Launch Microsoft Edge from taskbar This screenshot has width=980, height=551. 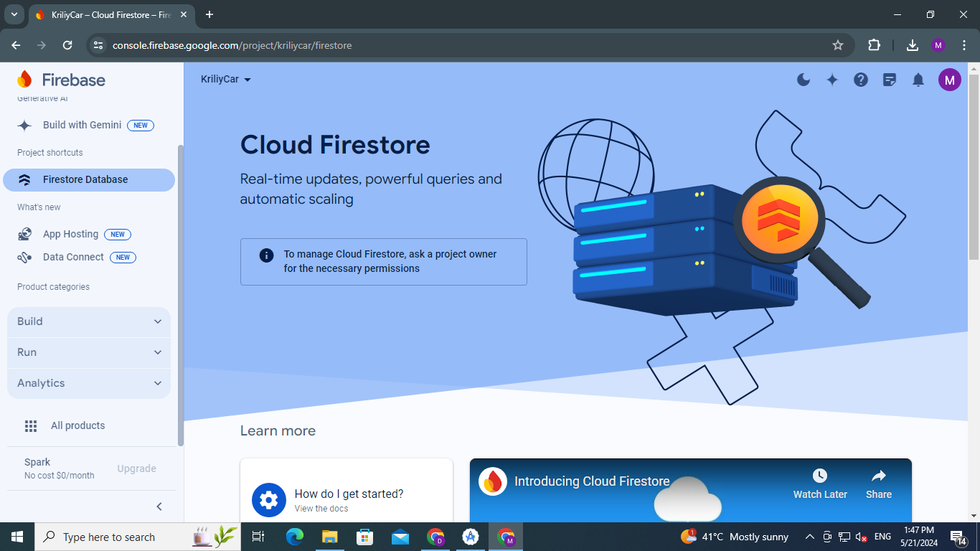point(294,537)
